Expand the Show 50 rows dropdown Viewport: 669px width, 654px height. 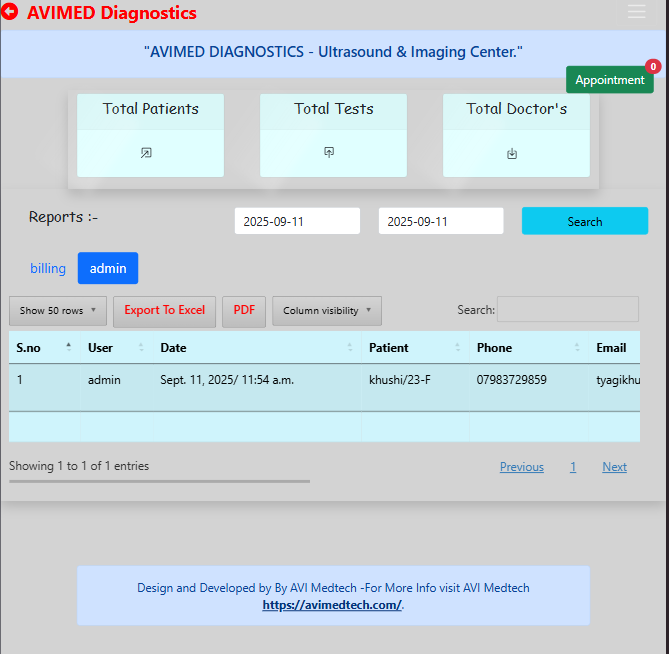tap(58, 311)
